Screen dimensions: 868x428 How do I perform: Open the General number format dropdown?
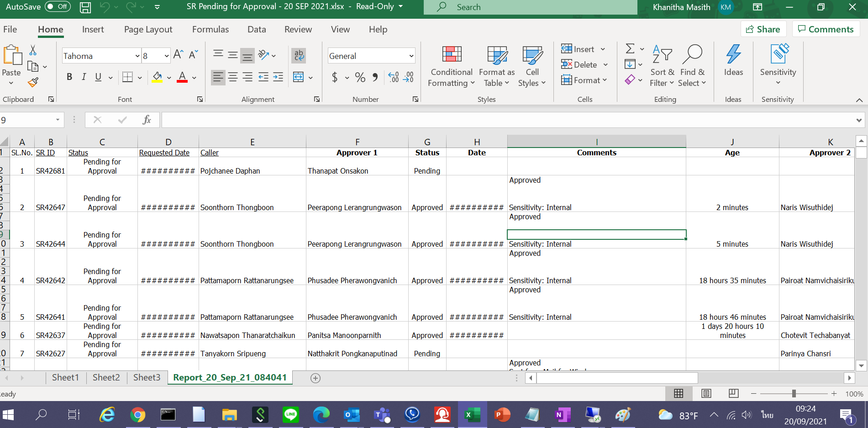click(x=411, y=56)
